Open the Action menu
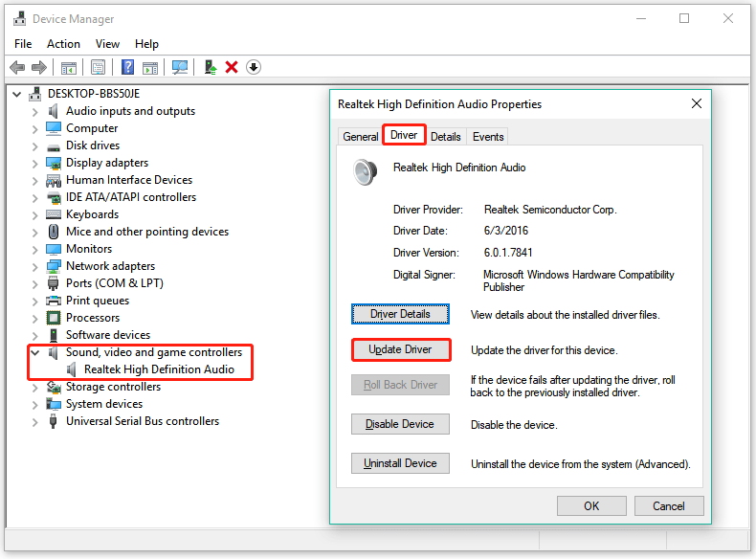Viewport: 756px width, 559px height. point(63,44)
